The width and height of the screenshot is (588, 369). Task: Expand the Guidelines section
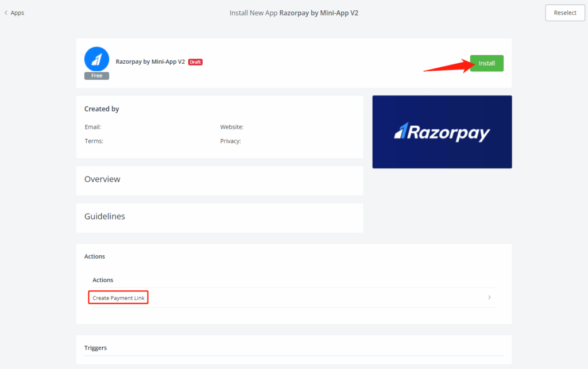point(105,217)
